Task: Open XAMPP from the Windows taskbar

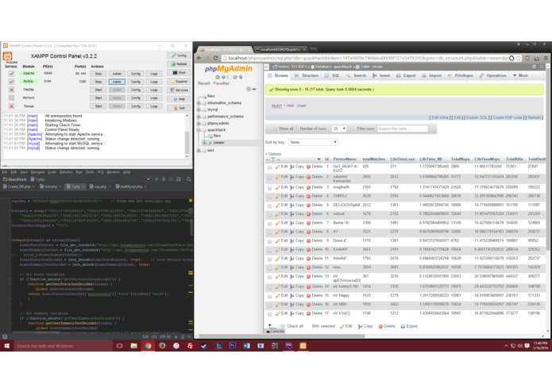Action: (x=303, y=346)
